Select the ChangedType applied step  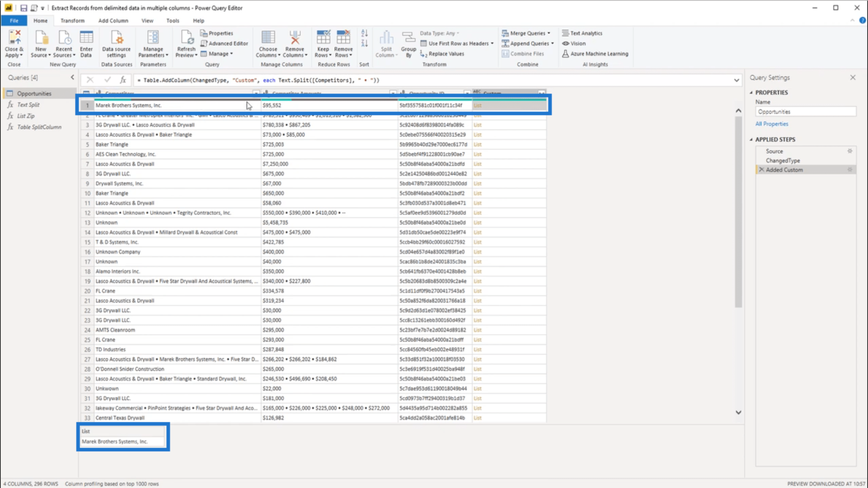click(x=782, y=161)
